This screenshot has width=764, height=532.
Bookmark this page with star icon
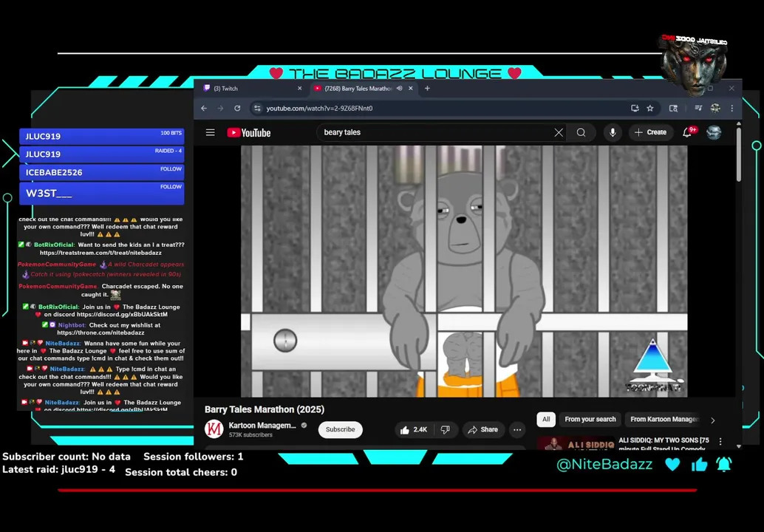[x=650, y=108]
